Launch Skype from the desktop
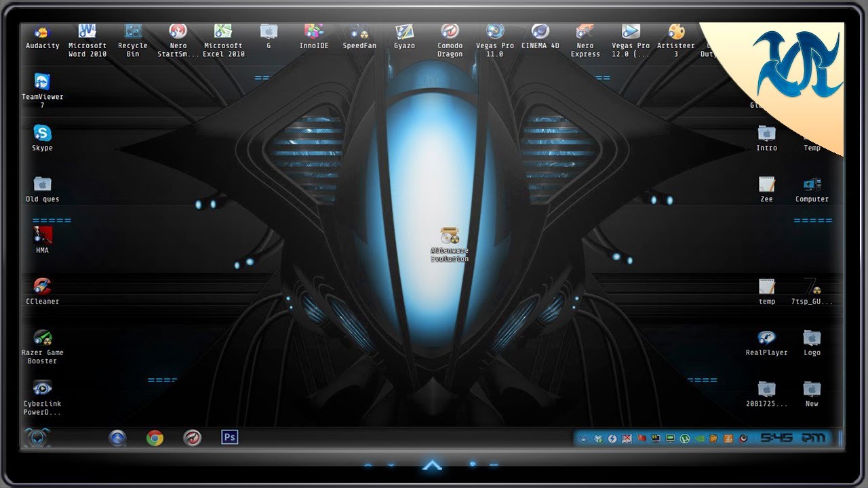 tap(42, 138)
